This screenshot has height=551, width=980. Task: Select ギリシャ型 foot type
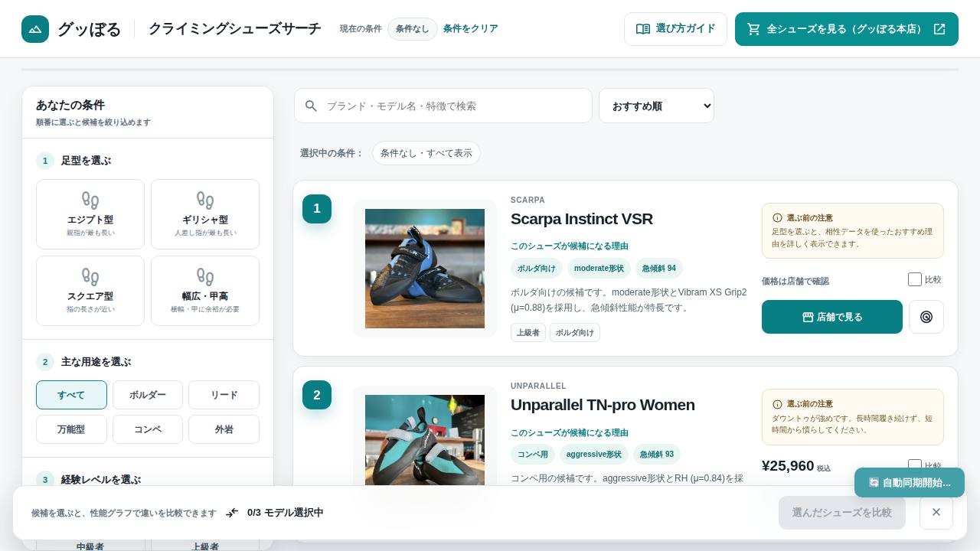coord(205,214)
